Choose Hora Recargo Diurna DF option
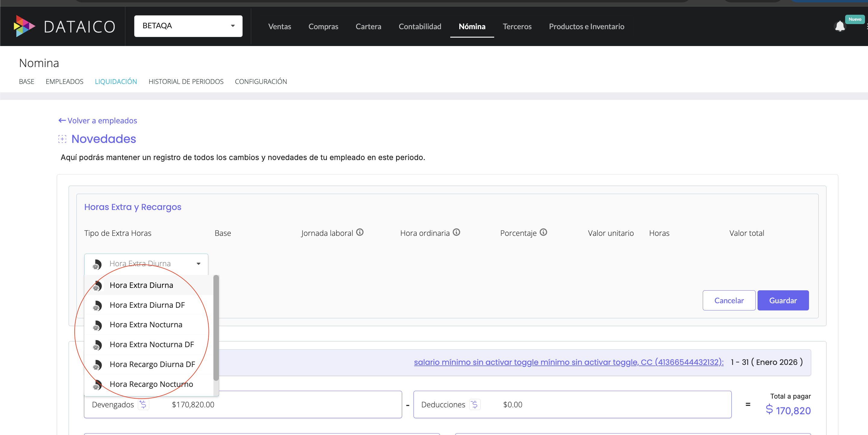Viewport: 868px width, 435px height. (x=149, y=364)
